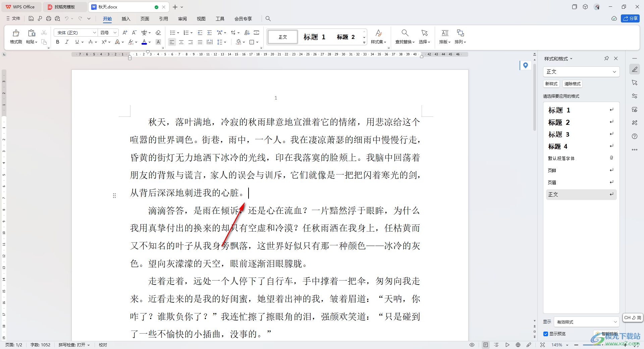644x349 pixels.
Task: Set center paragraph alignment
Action: coord(181,42)
